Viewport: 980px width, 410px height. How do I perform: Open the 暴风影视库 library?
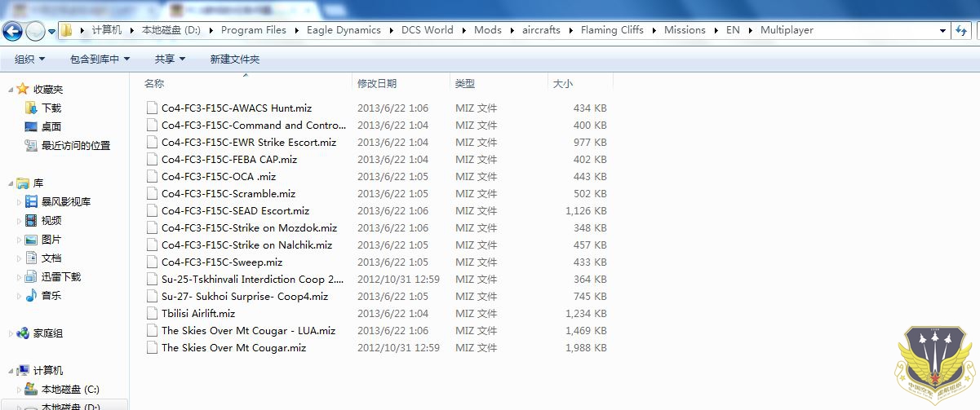[x=65, y=201]
